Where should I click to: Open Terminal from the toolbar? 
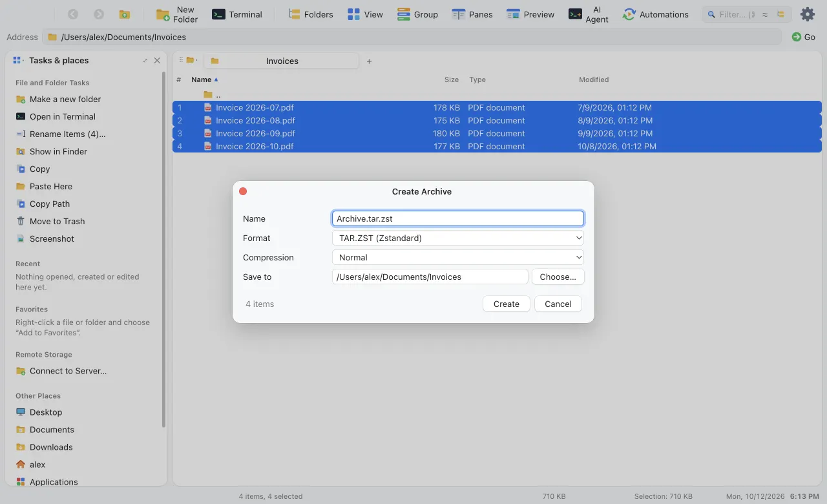point(237,14)
